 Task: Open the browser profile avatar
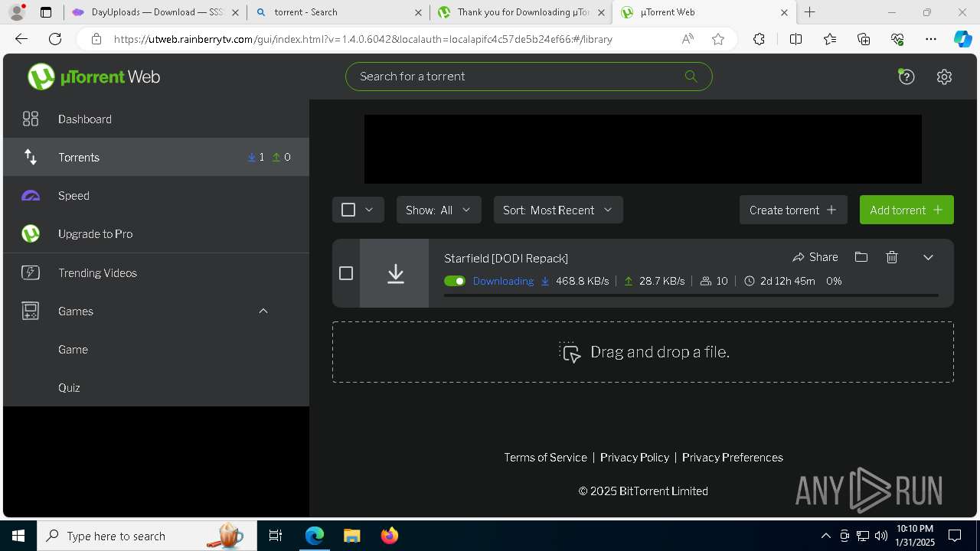click(17, 12)
